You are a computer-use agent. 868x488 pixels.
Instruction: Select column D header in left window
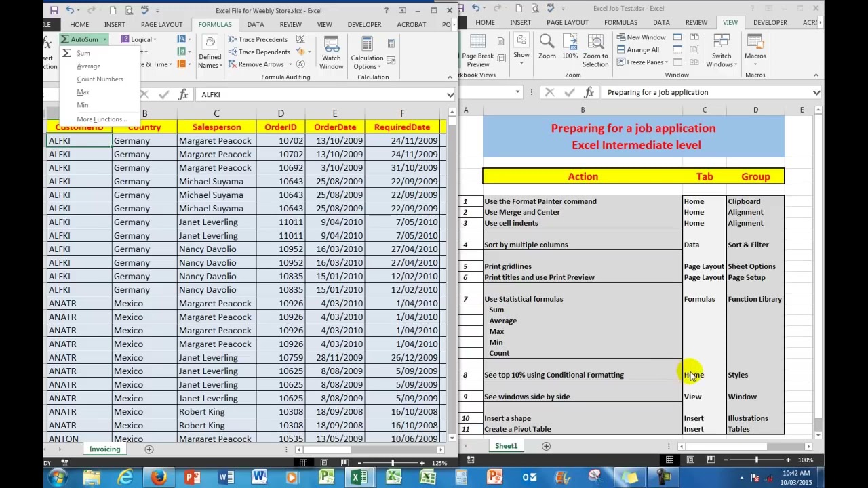[281, 113]
